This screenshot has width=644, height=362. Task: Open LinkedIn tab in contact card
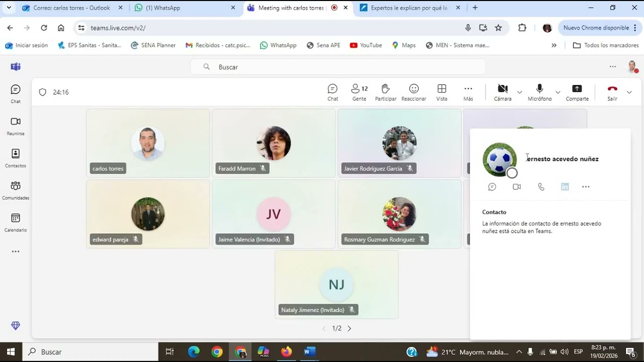point(565,187)
